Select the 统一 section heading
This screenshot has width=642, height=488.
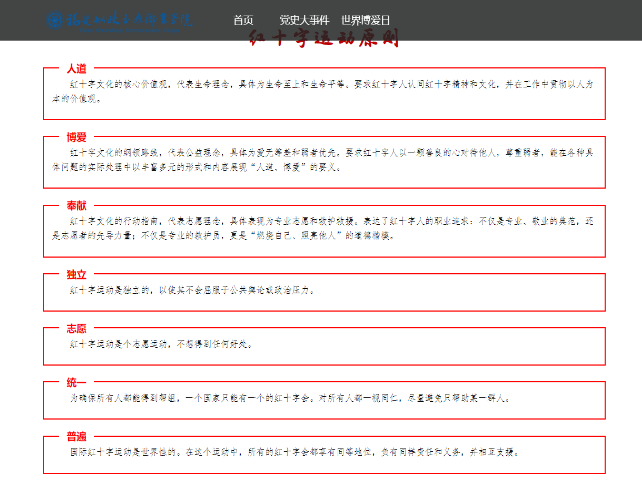point(77,382)
